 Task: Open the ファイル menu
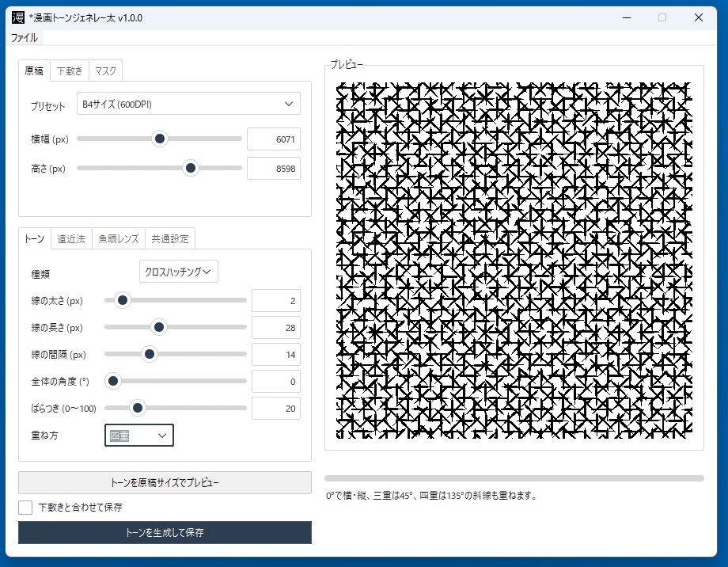coord(25,38)
